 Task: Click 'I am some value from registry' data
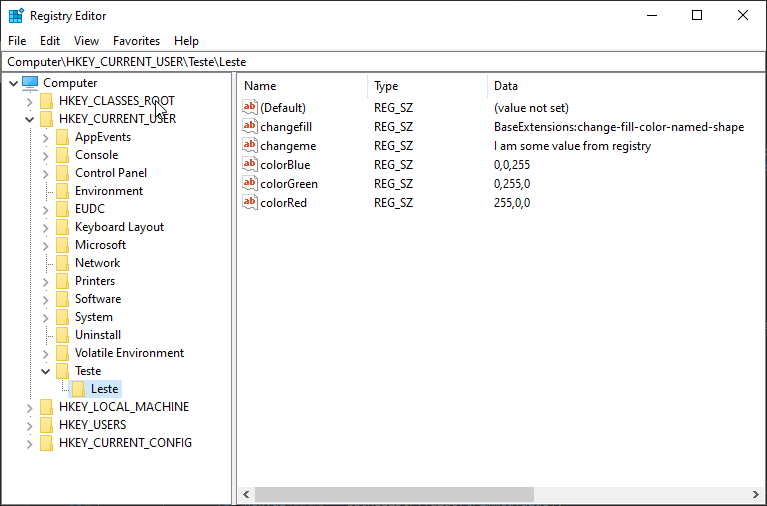572,146
